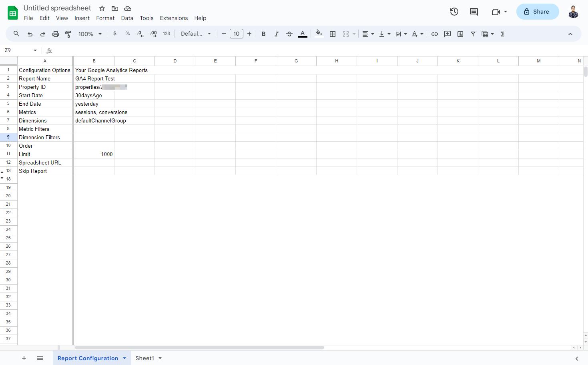Switch to the Sheet1 tab
Screen dimensions: 588x365
[144, 358]
